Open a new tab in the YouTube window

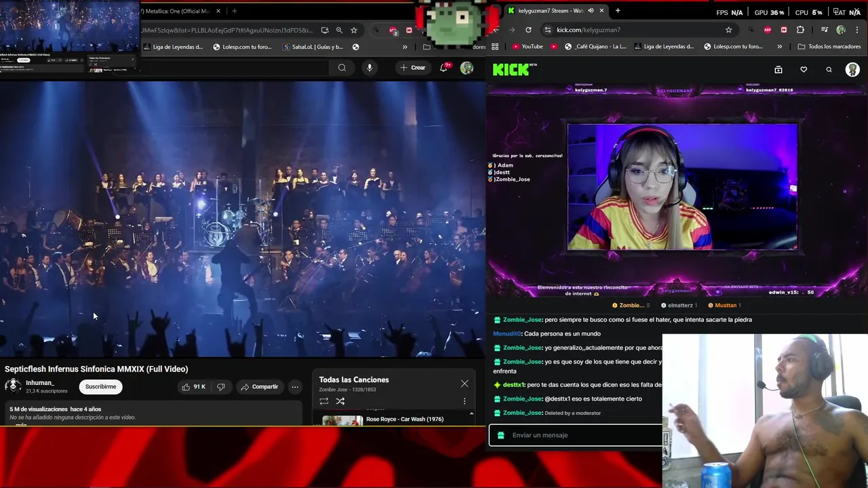[235, 11]
